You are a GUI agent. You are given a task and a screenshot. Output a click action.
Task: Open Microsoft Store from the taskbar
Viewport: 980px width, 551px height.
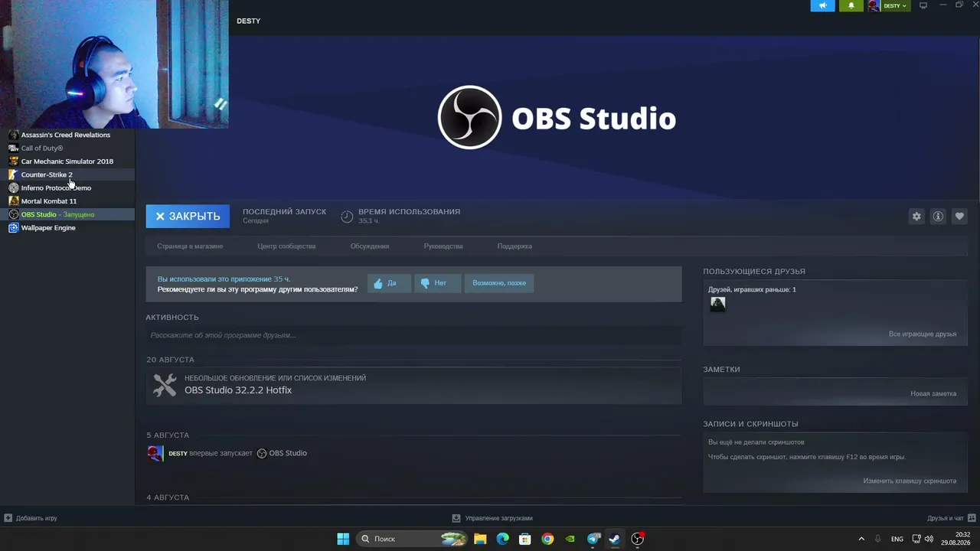tap(525, 539)
